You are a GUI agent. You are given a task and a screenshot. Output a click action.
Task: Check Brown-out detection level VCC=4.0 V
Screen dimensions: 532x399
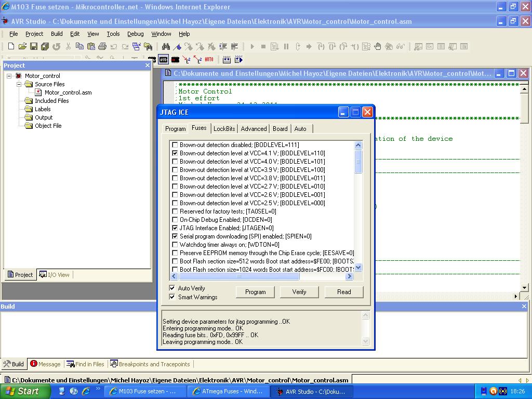click(x=175, y=162)
